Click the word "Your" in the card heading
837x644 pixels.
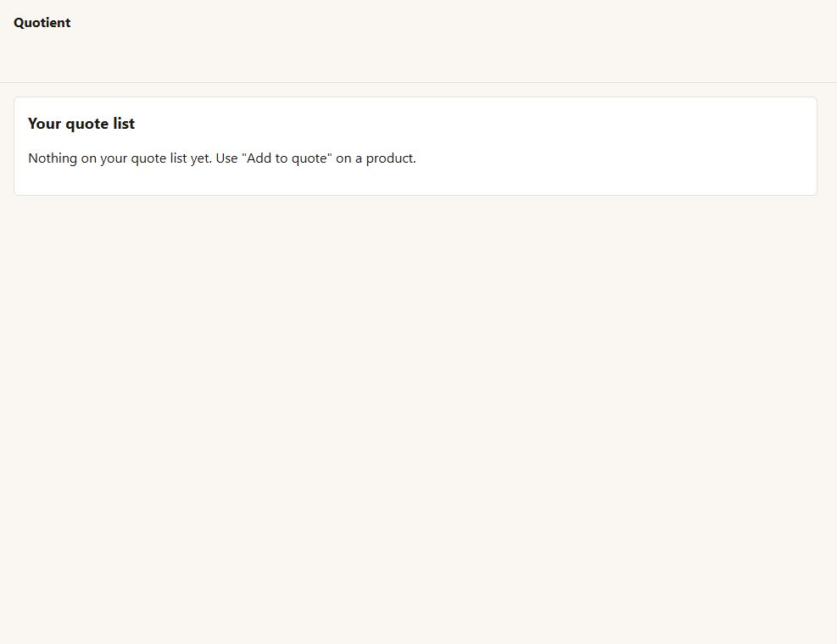click(x=44, y=124)
